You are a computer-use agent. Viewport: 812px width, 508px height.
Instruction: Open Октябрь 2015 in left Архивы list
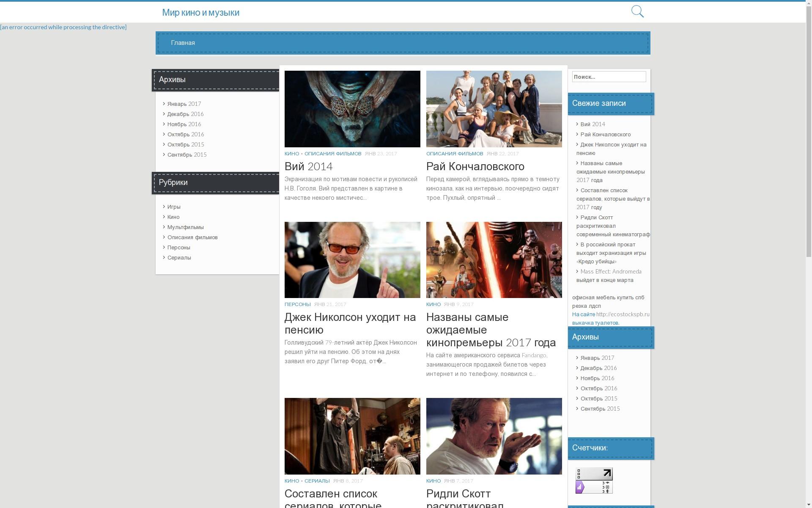[186, 144]
